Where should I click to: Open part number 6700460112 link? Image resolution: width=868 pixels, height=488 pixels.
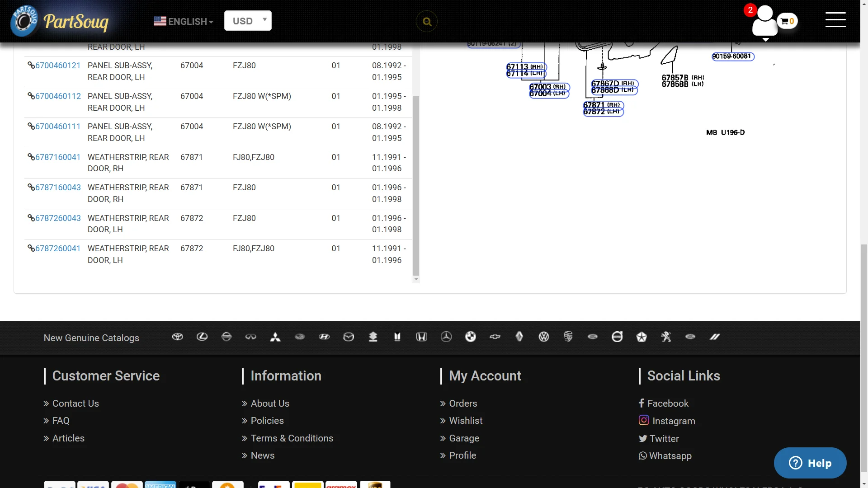tap(58, 96)
